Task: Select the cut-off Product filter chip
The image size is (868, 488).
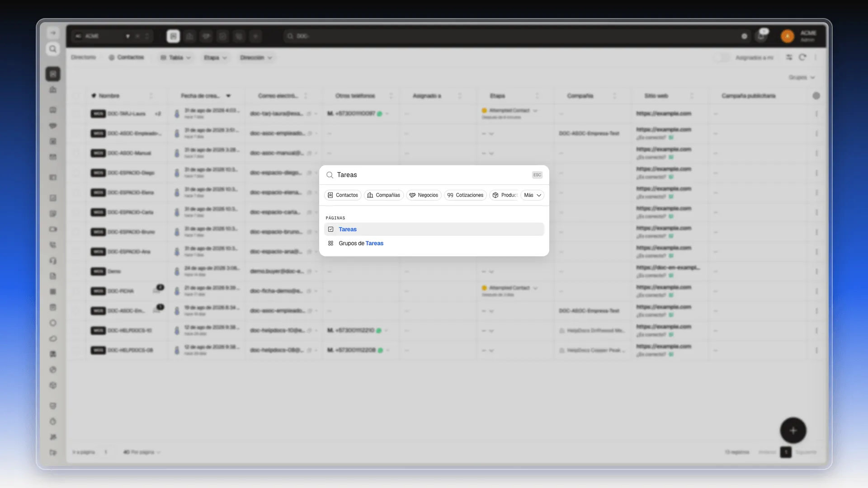Action: click(505, 195)
